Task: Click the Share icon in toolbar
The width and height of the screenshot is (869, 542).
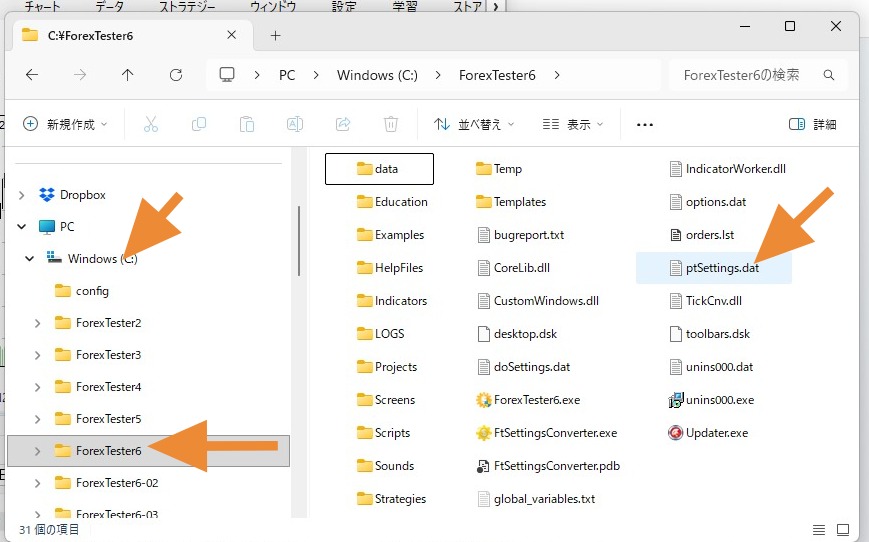Action: [x=343, y=124]
